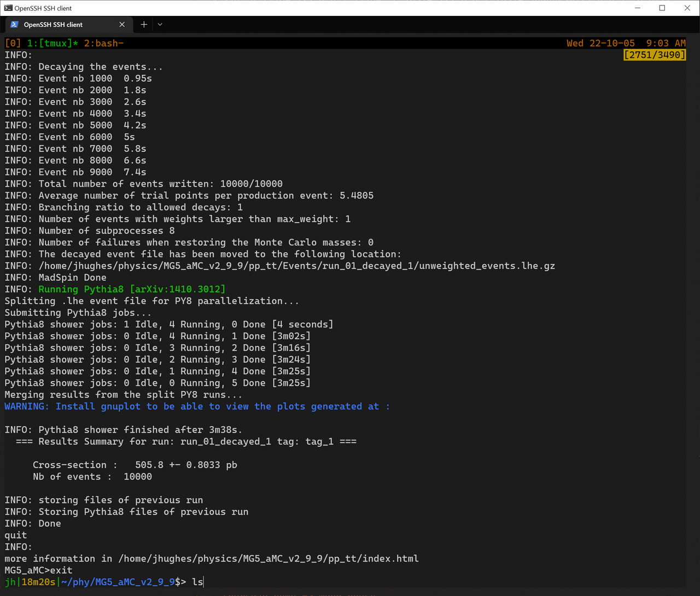Click the line 'Event nb 7000 5.8s'

coord(75,149)
